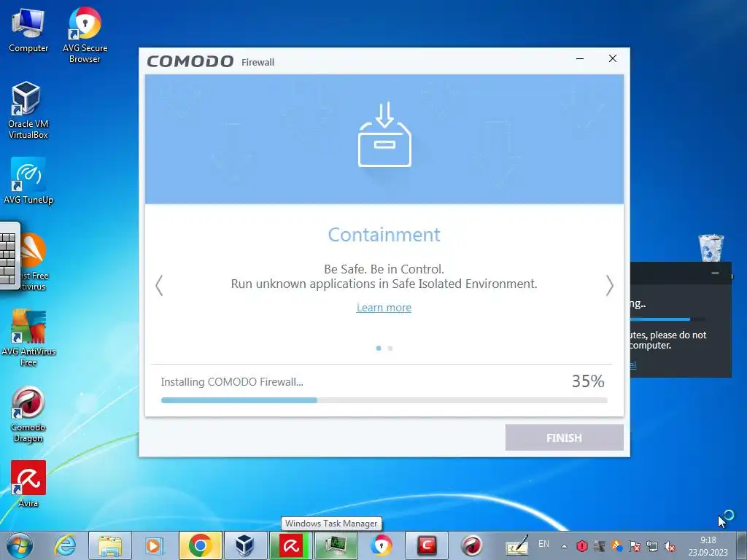
Task: Click the FINISH button
Action: click(564, 437)
